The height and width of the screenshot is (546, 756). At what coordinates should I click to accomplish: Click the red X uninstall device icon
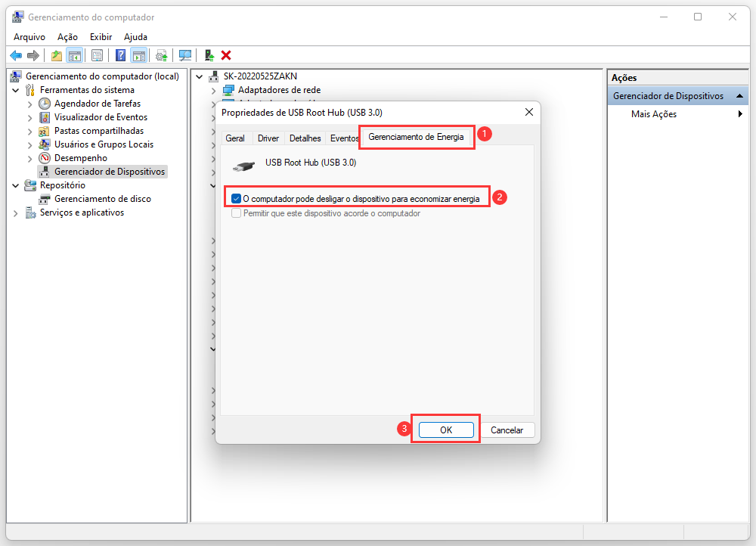226,55
